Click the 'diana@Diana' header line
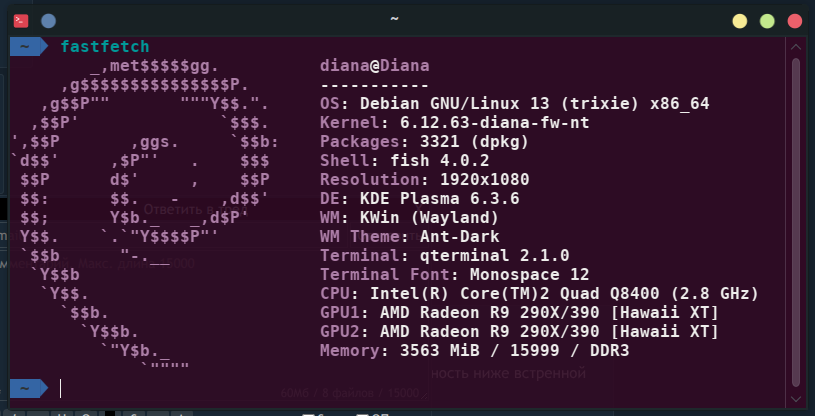Screen dimensions: 815x416 [375, 66]
